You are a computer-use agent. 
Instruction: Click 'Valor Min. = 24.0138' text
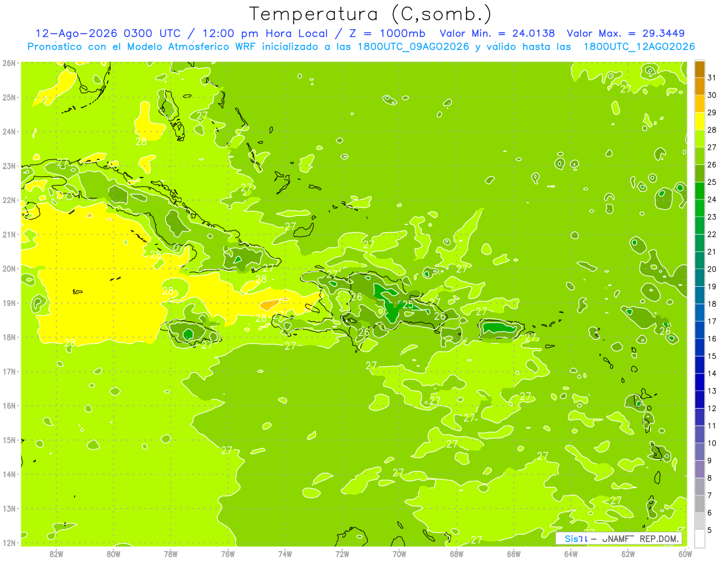(497, 33)
